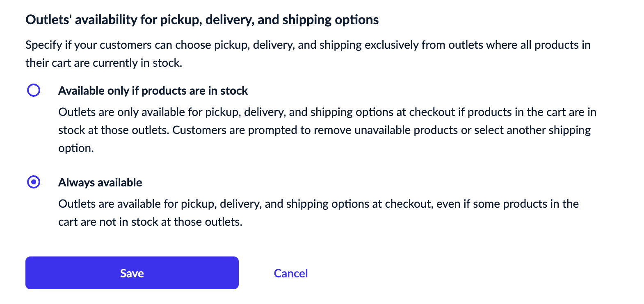This screenshot has height=304, width=644.
Task: Cancel the availability changes
Action: (290, 273)
